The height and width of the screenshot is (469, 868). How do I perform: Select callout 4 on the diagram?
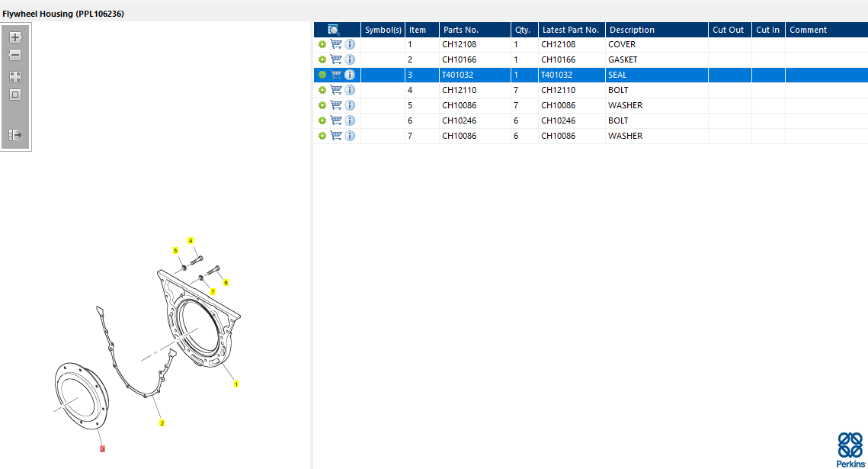click(x=191, y=241)
